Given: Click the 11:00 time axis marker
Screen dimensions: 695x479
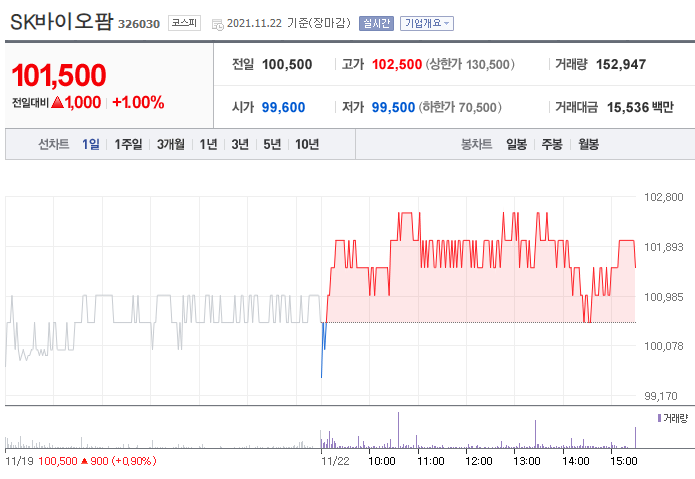Looking at the screenshot, I should 430,461.
